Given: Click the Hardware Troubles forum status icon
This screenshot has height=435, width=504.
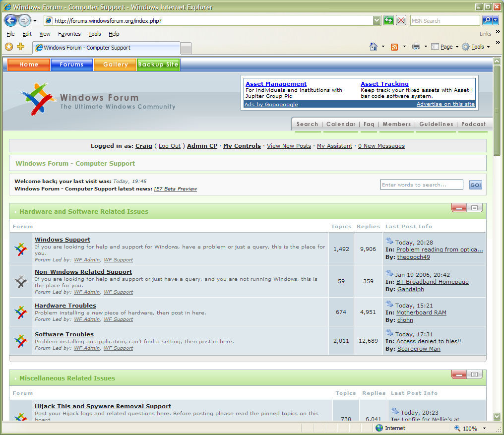Looking at the screenshot, I should pos(21,312).
